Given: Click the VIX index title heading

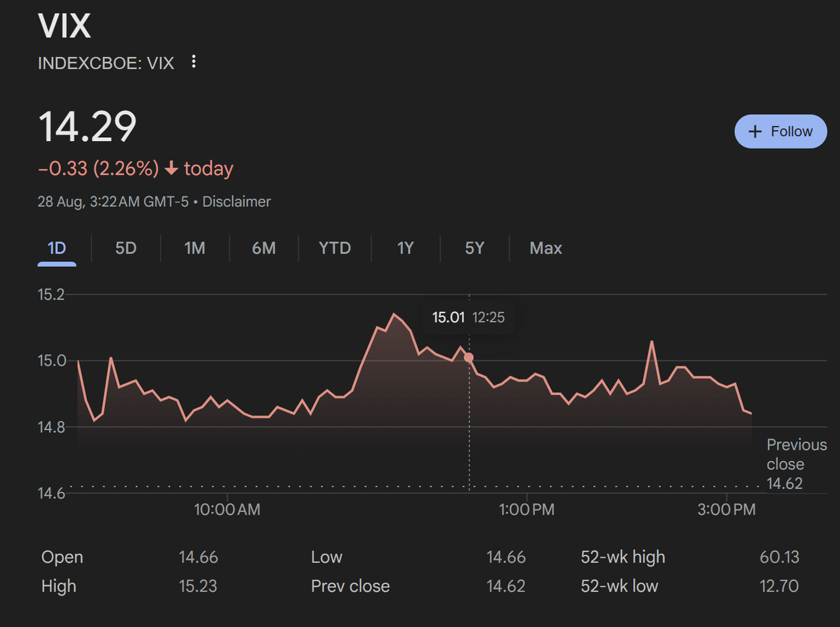Looking at the screenshot, I should point(64,26).
